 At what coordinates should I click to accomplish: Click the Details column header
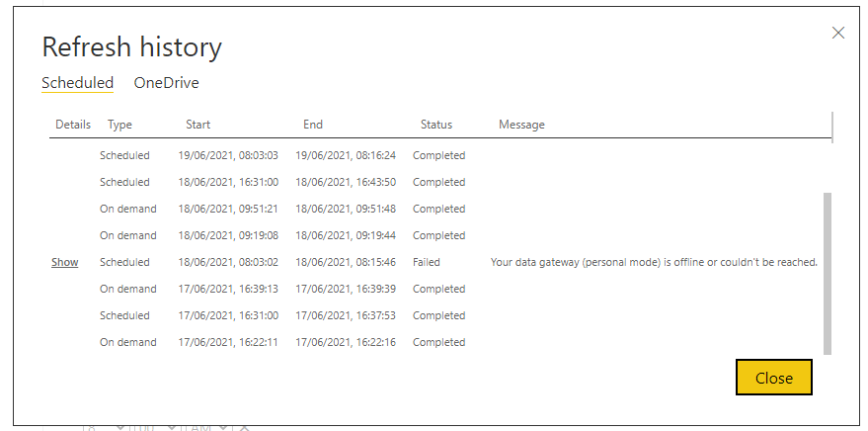click(x=73, y=125)
